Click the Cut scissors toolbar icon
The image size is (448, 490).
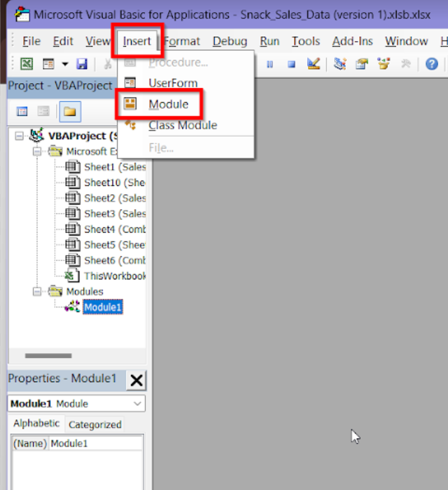pyautogui.click(x=108, y=64)
